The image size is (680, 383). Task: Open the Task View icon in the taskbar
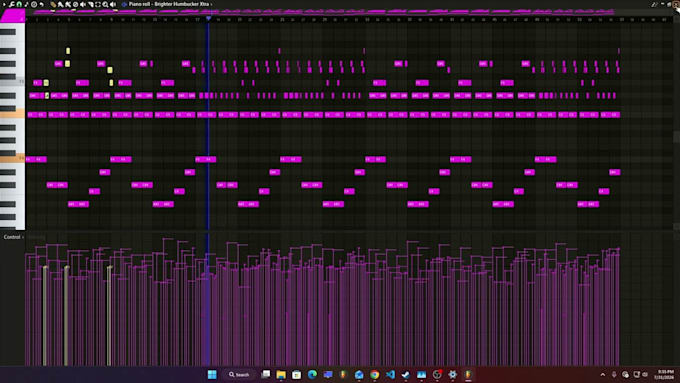tap(265, 375)
